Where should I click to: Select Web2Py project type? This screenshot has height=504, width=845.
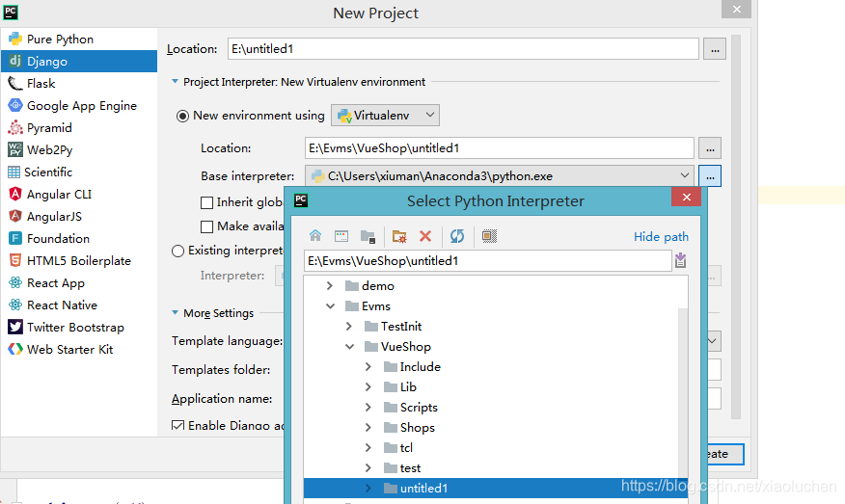[x=79, y=149]
